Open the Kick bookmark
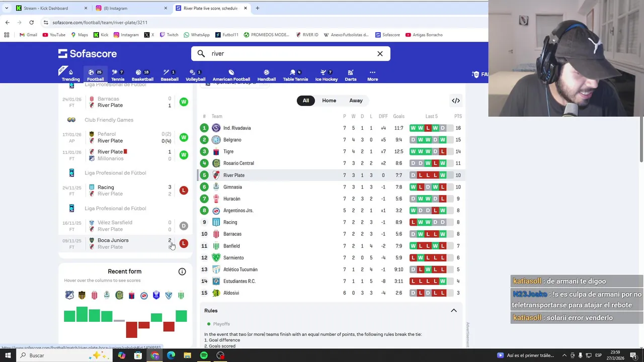This screenshot has height=362, width=644. click(101, 35)
